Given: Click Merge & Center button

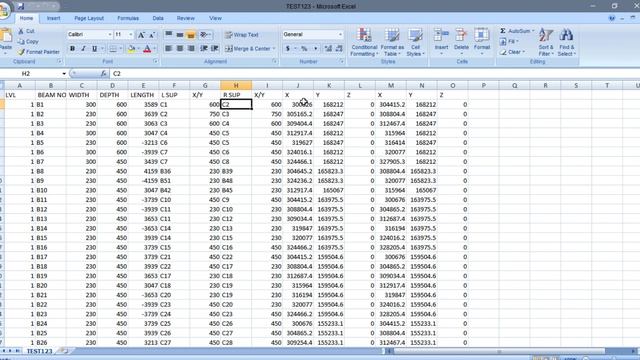Looking at the screenshot, I should (248, 49).
